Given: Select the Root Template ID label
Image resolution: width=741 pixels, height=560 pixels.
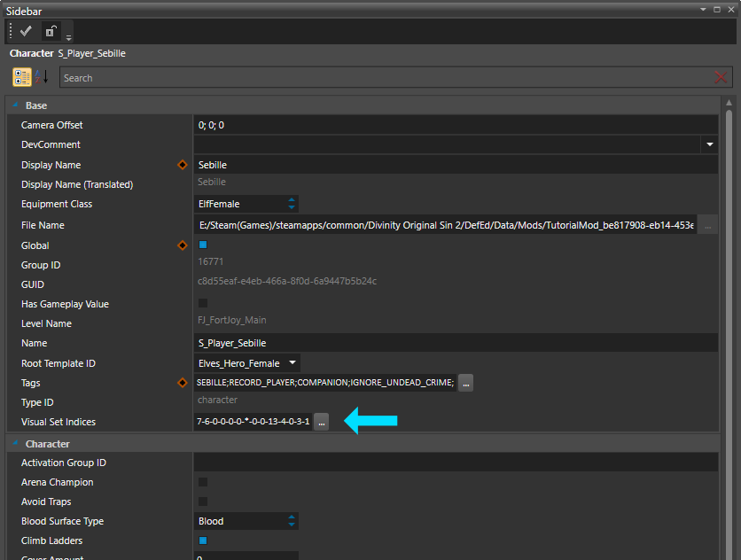Looking at the screenshot, I should tap(58, 363).
